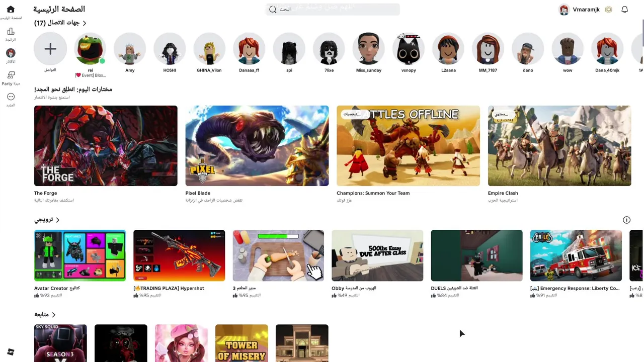644x362 pixels.
Task: Expand the contacts (17) list chevron
Action: (84, 23)
